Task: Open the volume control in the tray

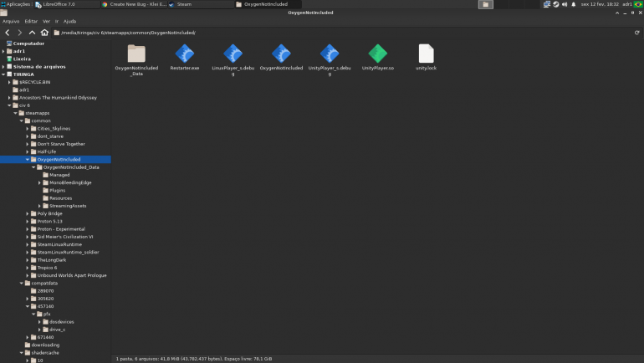Action: tap(565, 4)
